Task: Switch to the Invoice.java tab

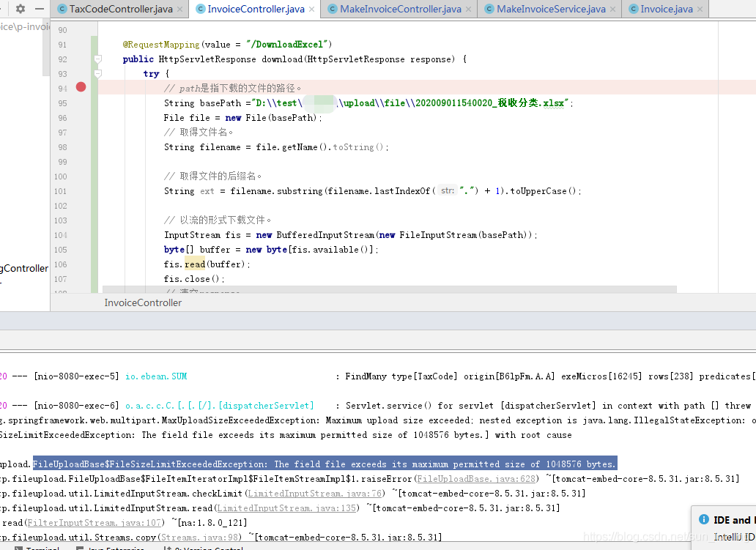Action: point(667,10)
